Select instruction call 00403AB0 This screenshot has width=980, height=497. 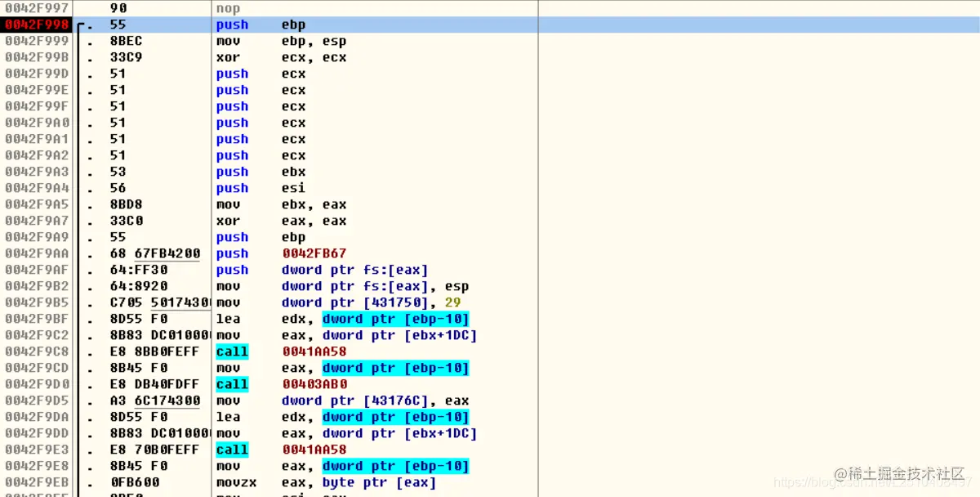coord(282,384)
